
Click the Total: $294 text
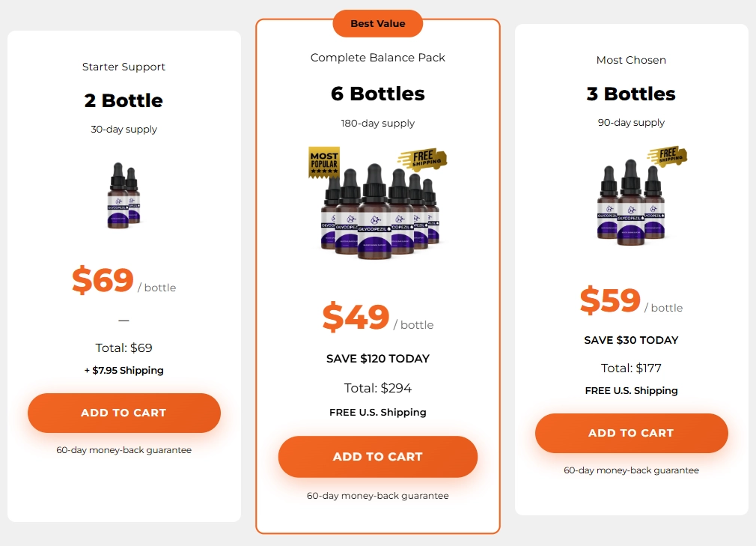coord(377,388)
